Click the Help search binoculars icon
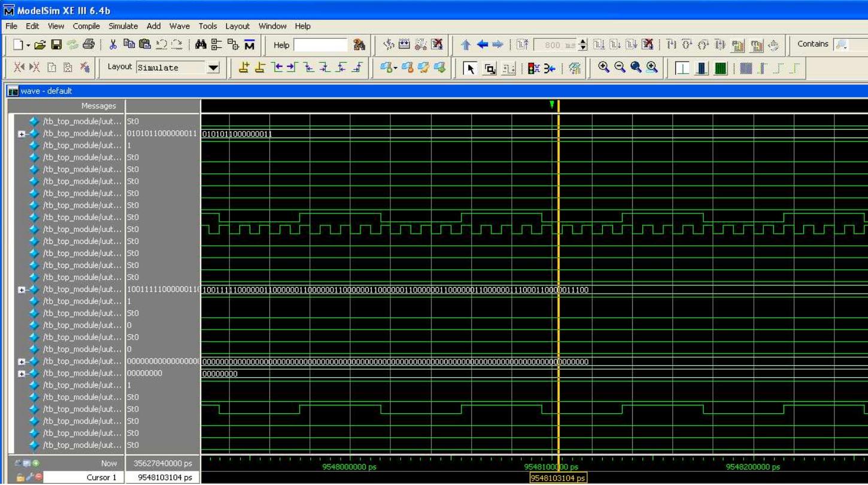This screenshot has width=868, height=485. tap(359, 45)
